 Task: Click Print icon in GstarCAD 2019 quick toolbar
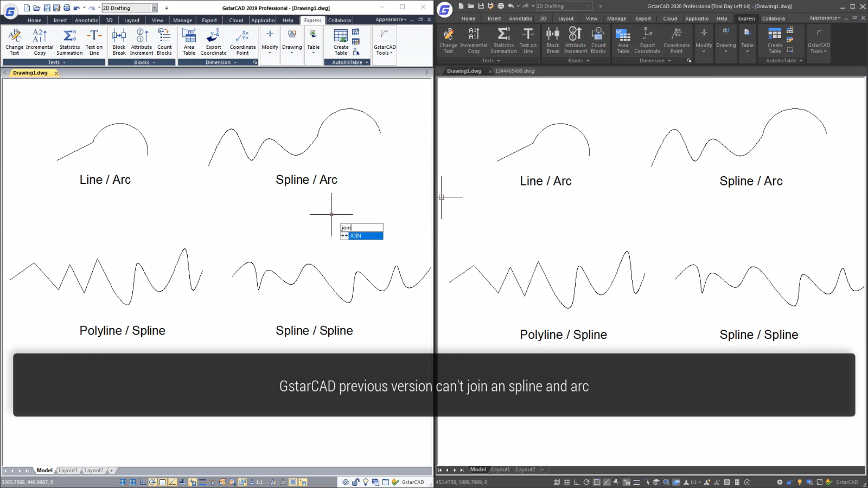pos(66,8)
